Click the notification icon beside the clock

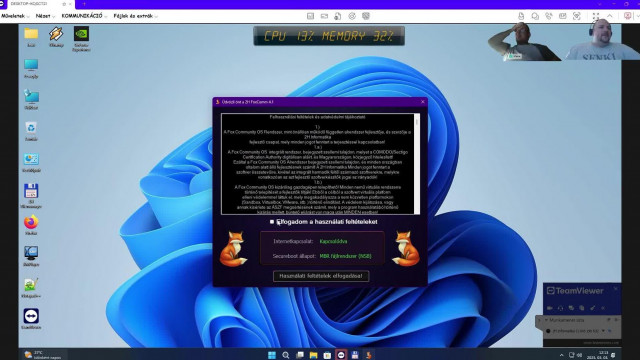613,355
